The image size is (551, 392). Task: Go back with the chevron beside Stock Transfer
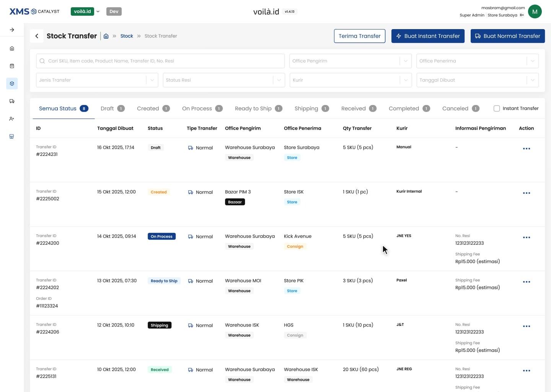coord(37,36)
